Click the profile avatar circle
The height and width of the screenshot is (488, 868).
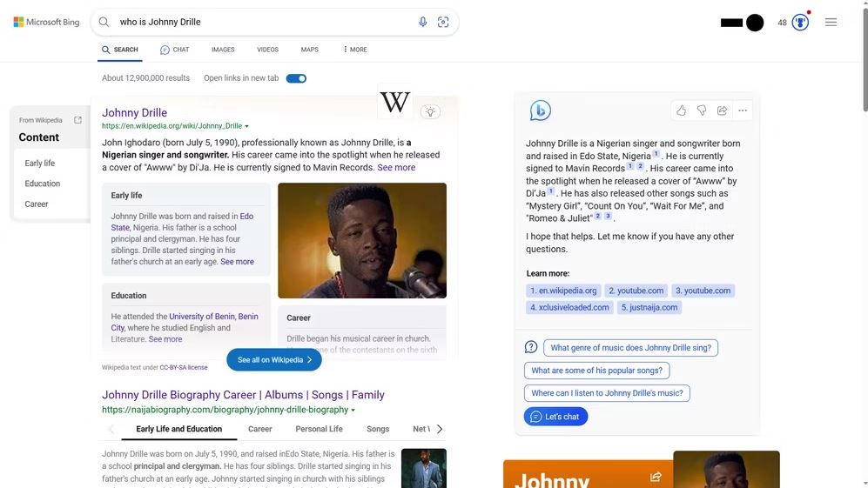point(755,23)
